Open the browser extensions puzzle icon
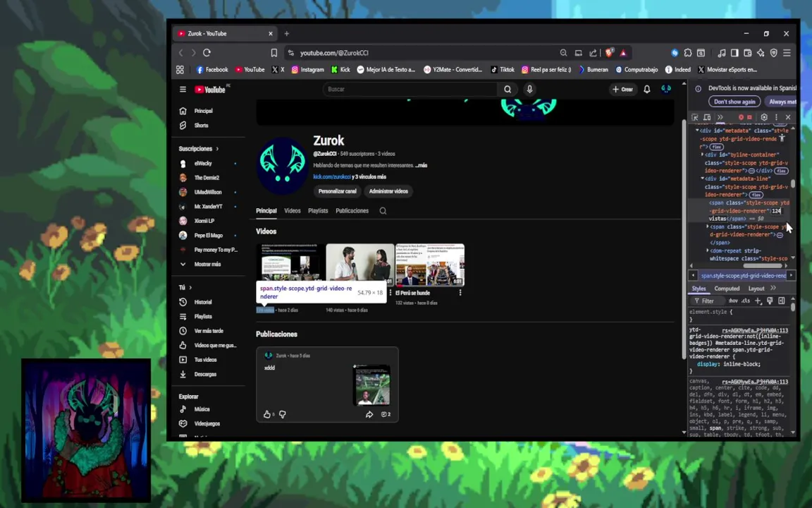 [x=688, y=53]
